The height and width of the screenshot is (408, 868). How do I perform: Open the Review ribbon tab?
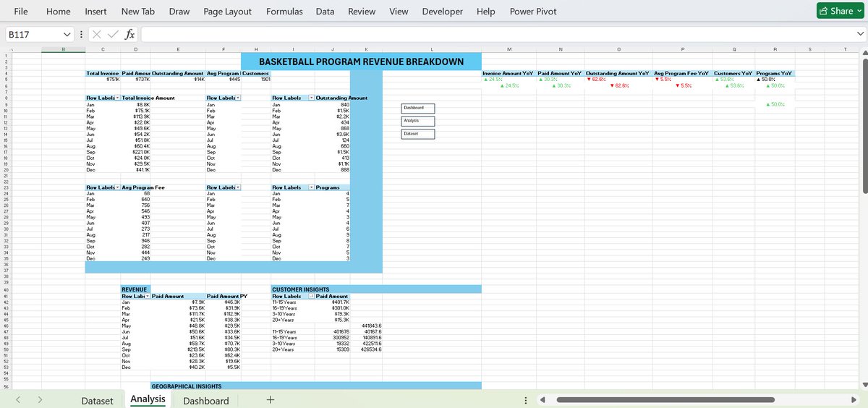pyautogui.click(x=362, y=11)
